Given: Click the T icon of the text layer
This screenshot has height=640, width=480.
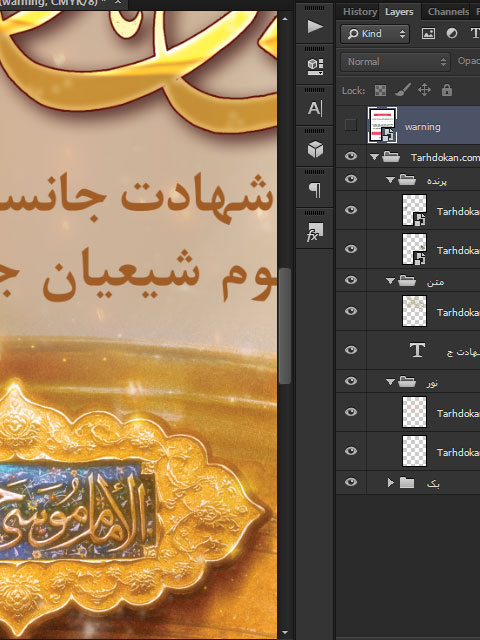Looking at the screenshot, I should (x=417, y=350).
